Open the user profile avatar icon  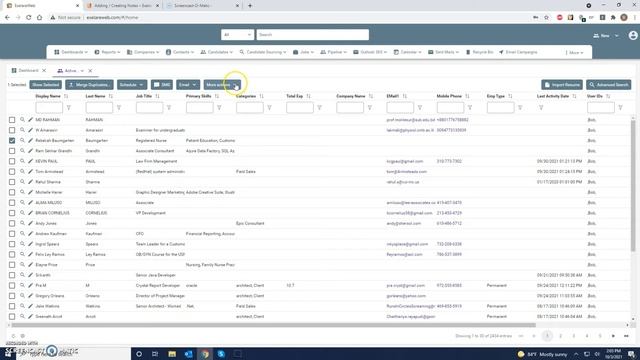(633, 36)
